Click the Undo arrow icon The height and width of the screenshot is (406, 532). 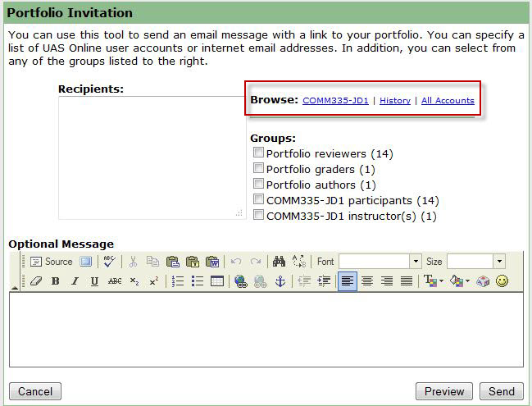click(x=236, y=262)
